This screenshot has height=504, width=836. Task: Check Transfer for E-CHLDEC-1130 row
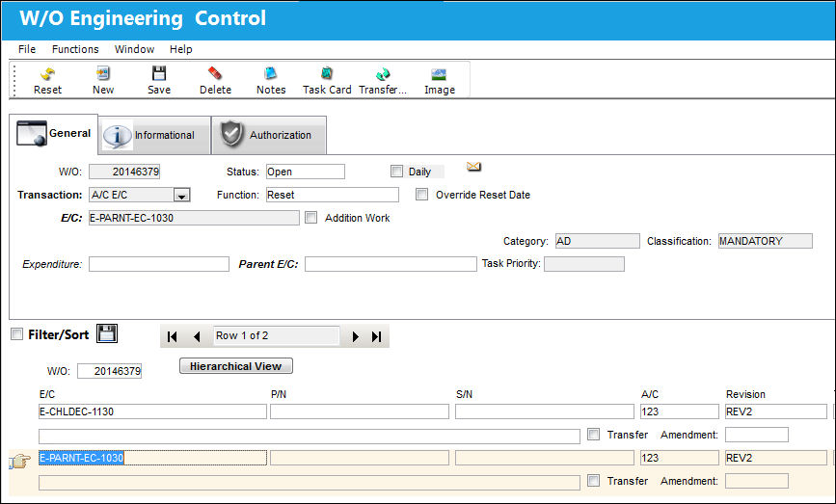[593, 435]
